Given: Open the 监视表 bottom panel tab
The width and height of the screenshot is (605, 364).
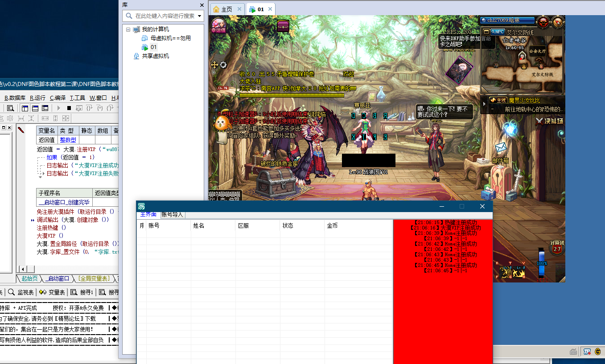Looking at the screenshot, I should [21, 292].
